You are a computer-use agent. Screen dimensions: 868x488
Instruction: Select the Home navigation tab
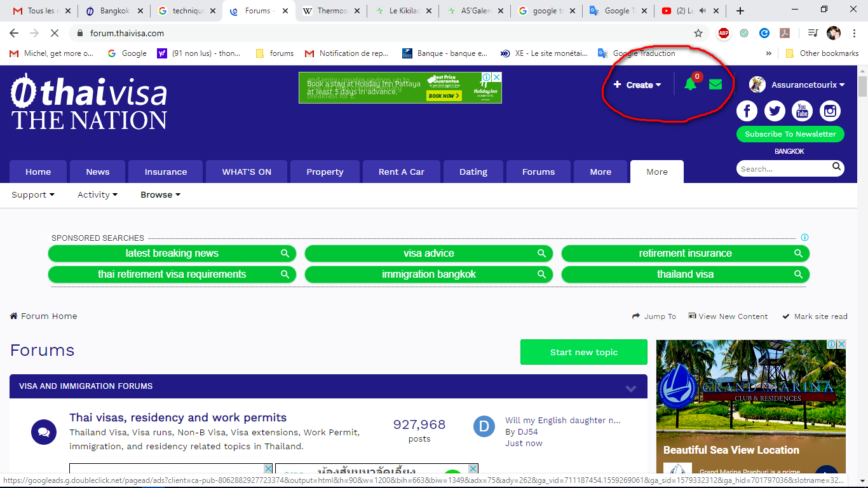click(38, 172)
